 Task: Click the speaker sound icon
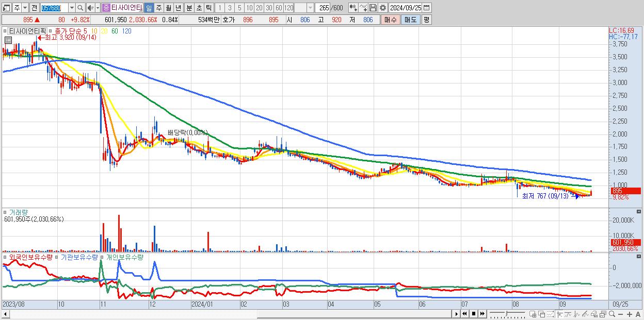pyautogui.click(x=90, y=8)
